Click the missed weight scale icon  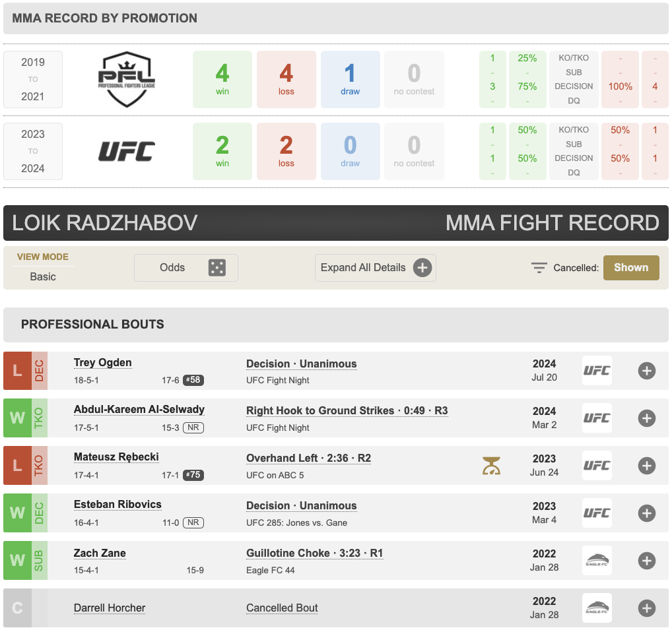point(491,466)
